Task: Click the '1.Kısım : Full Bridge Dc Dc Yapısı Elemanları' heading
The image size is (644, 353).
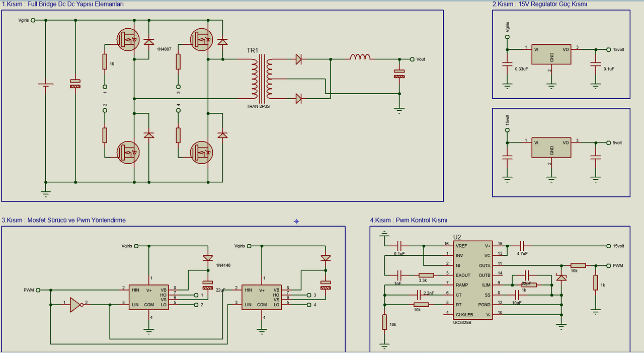Action: pyautogui.click(x=63, y=5)
